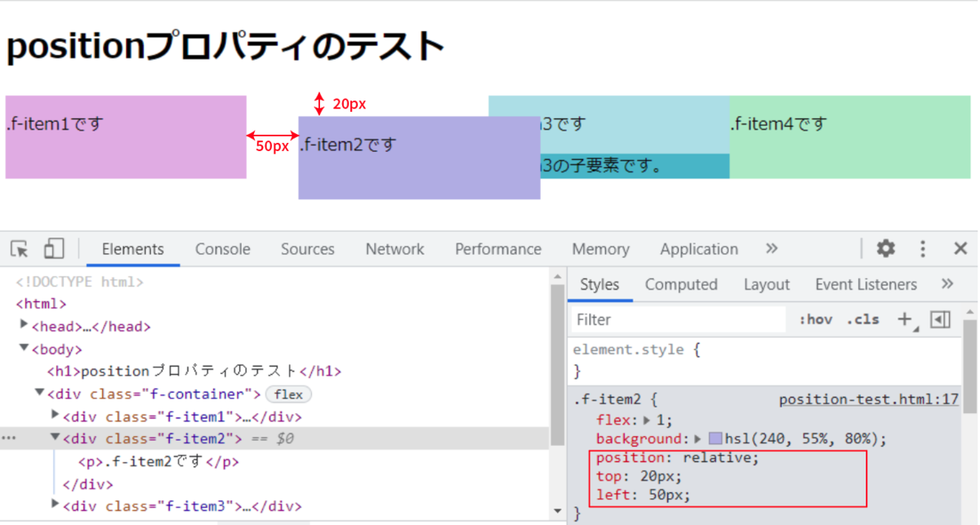Viewport: 980px width, 525px height.
Task: Click the .f-item2 purple box
Action: [x=419, y=158]
